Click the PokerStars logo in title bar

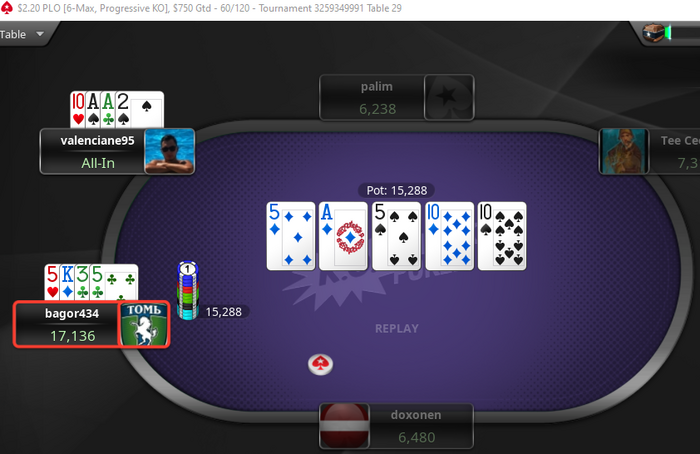coord(6,8)
